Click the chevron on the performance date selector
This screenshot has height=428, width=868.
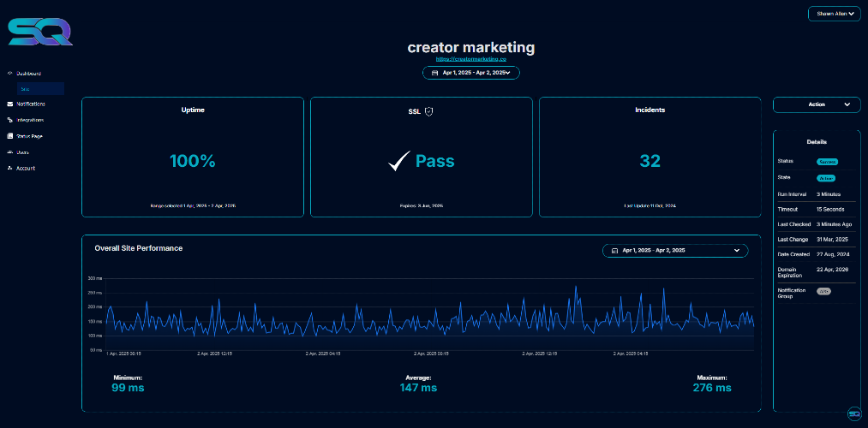(737, 251)
